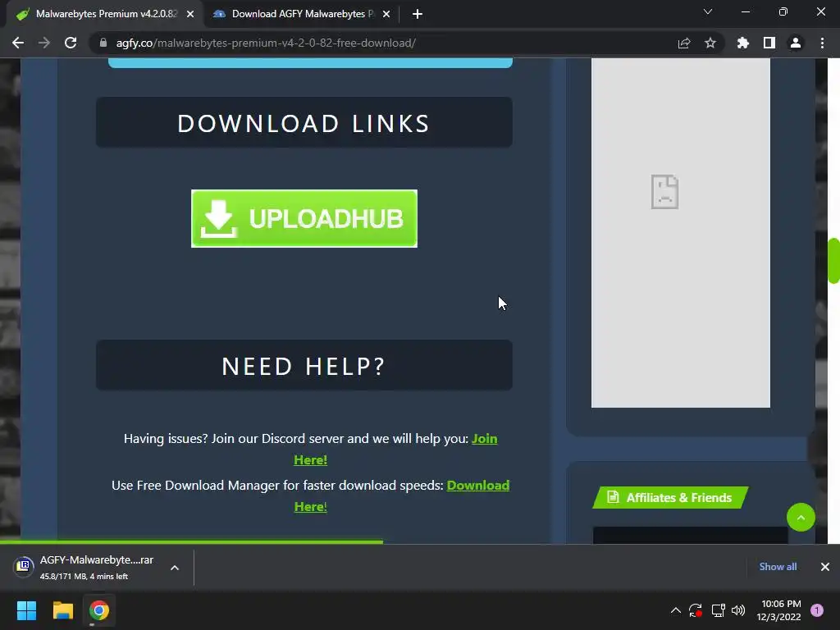Click Show all downloads
Viewport: 840px width, 630px height.
tap(778, 567)
